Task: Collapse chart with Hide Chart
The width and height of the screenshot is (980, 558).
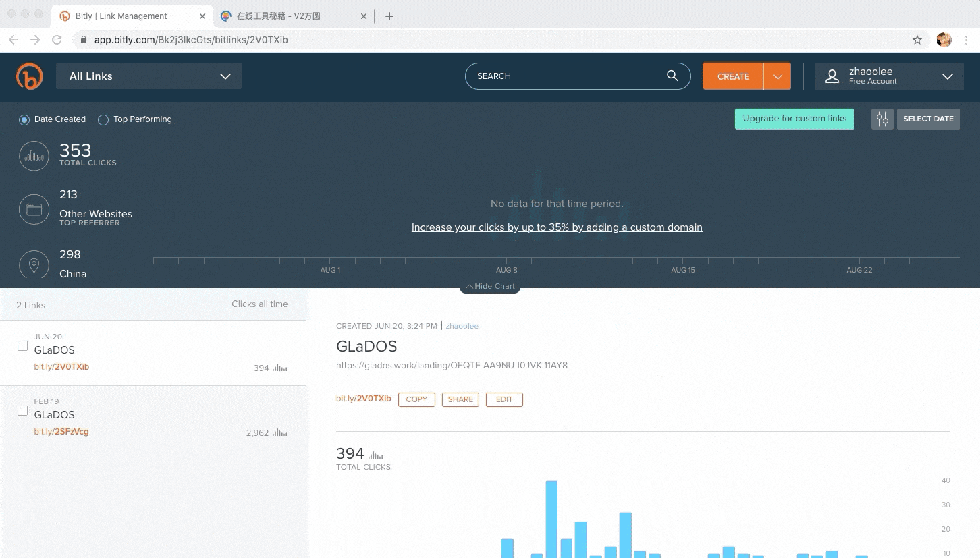Action: coord(490,286)
